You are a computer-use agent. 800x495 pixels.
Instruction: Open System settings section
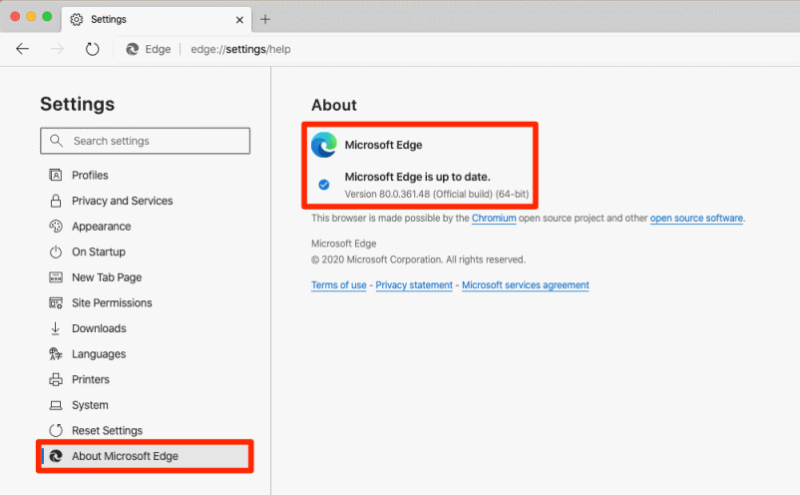point(90,405)
